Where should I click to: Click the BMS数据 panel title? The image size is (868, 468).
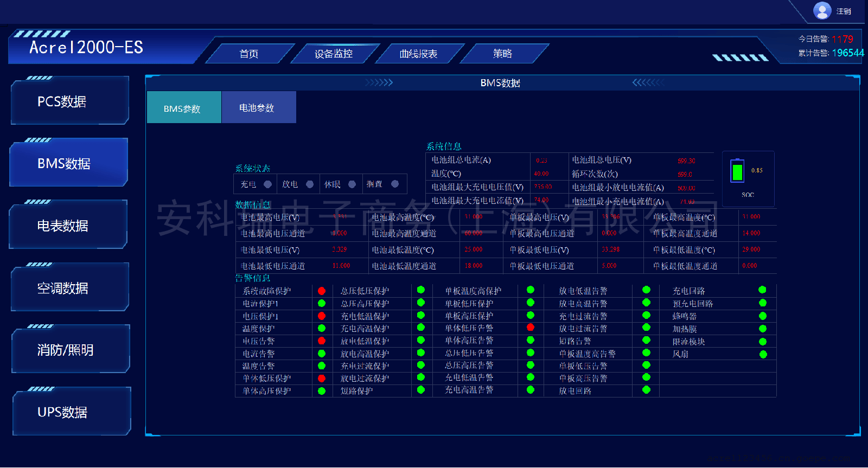coord(500,83)
